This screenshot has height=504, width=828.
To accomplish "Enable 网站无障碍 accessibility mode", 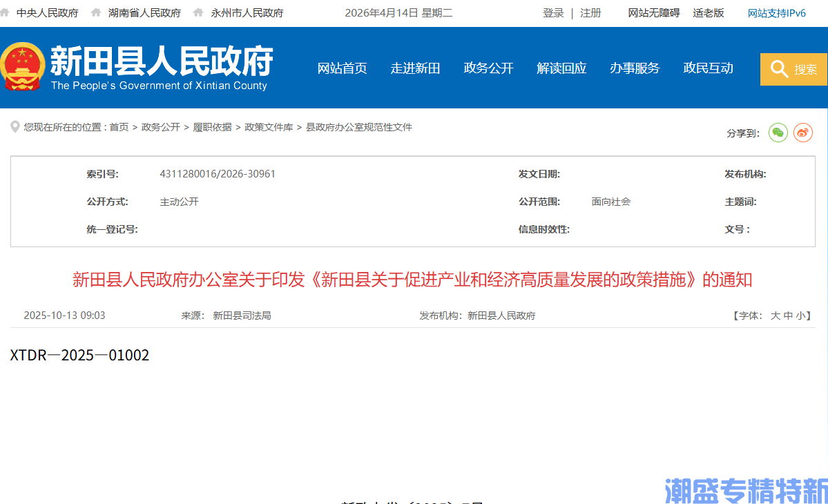I will coord(653,12).
